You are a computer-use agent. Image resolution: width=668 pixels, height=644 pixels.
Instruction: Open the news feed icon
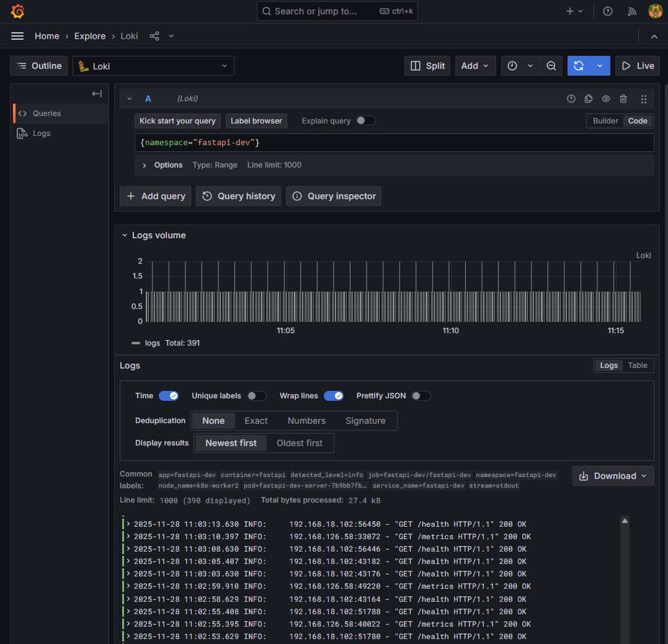pos(631,11)
